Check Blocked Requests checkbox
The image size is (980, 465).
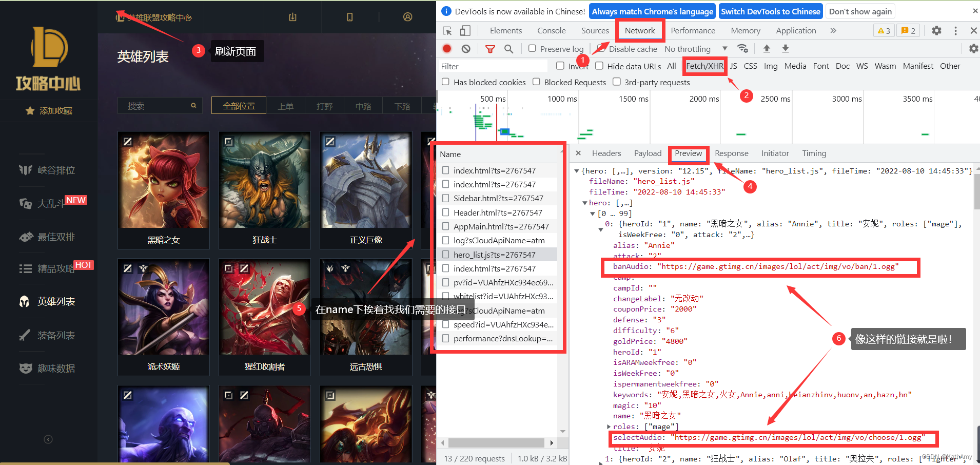536,82
